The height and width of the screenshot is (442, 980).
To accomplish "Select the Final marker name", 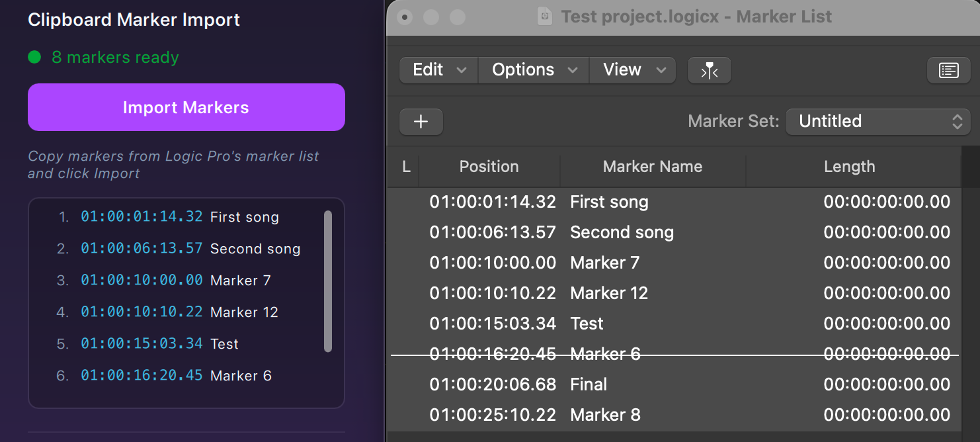I will click(589, 384).
